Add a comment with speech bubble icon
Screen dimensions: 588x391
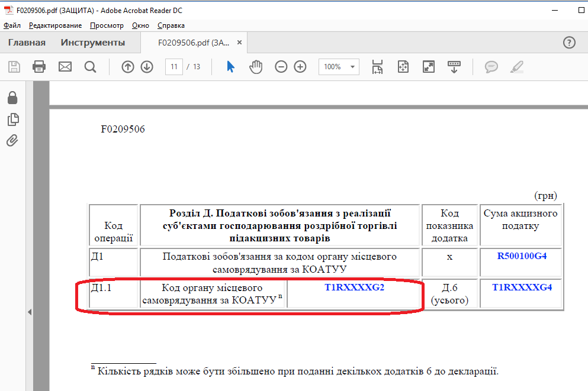click(491, 67)
